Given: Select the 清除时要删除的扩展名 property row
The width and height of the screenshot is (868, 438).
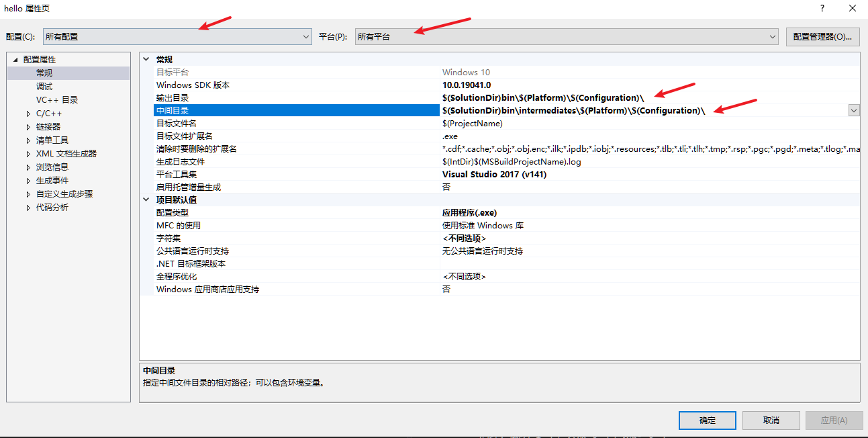Looking at the screenshot, I should click(507, 148).
